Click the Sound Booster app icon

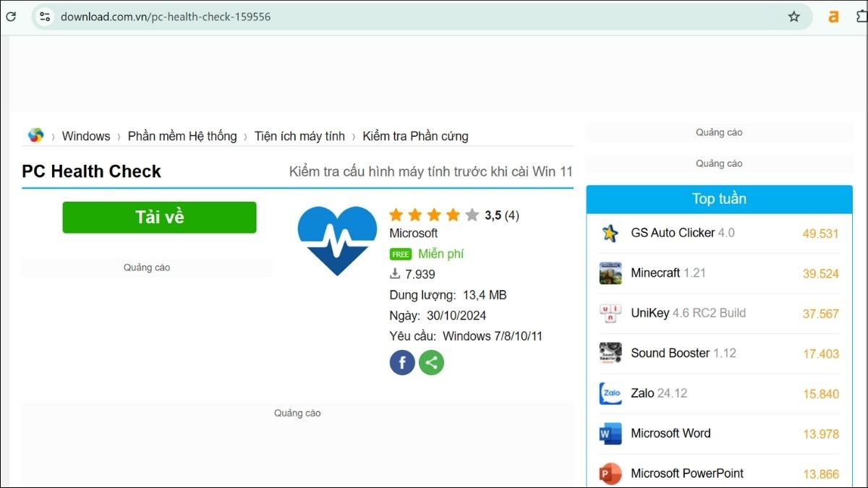610,354
